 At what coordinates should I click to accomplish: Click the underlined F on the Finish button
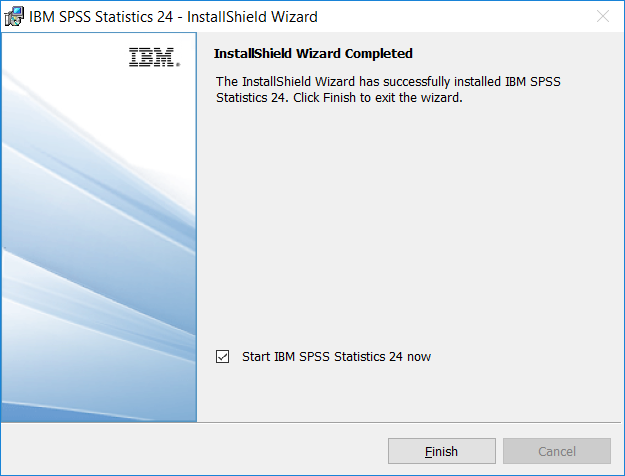(428, 452)
